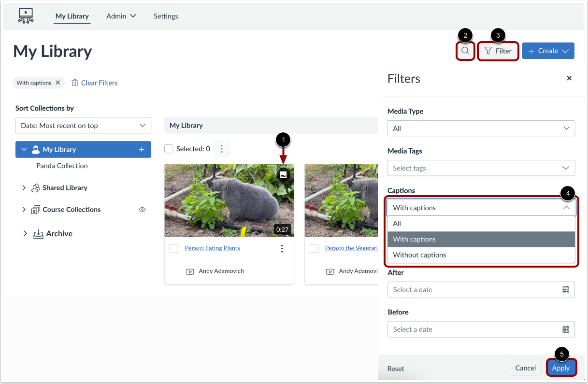Choose With captions option
This screenshot has width=588, height=384.
tap(481, 239)
